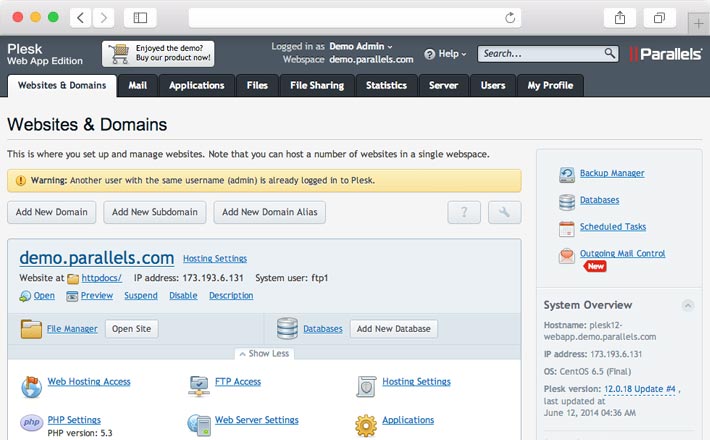Click the Hosting Settings scroll icon
The width and height of the screenshot is (710, 440).
coord(366,387)
